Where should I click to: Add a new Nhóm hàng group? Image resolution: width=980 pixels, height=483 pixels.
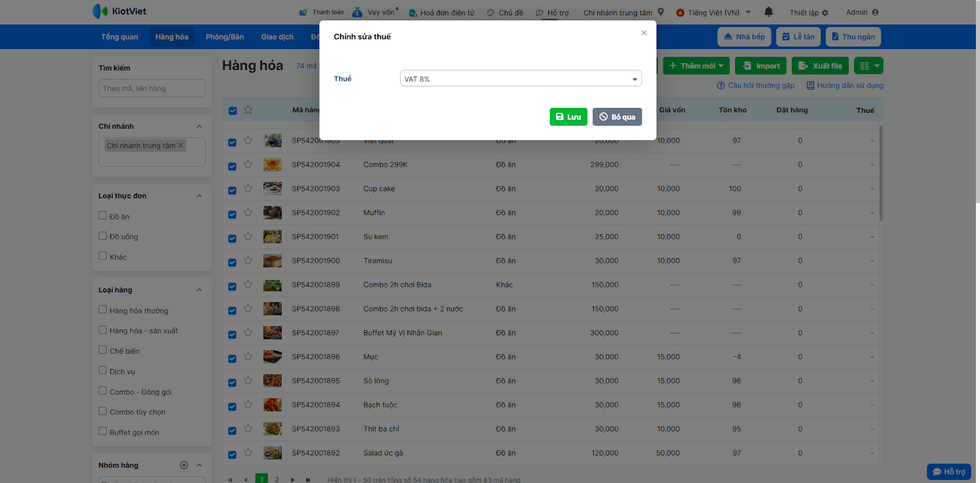tap(184, 465)
